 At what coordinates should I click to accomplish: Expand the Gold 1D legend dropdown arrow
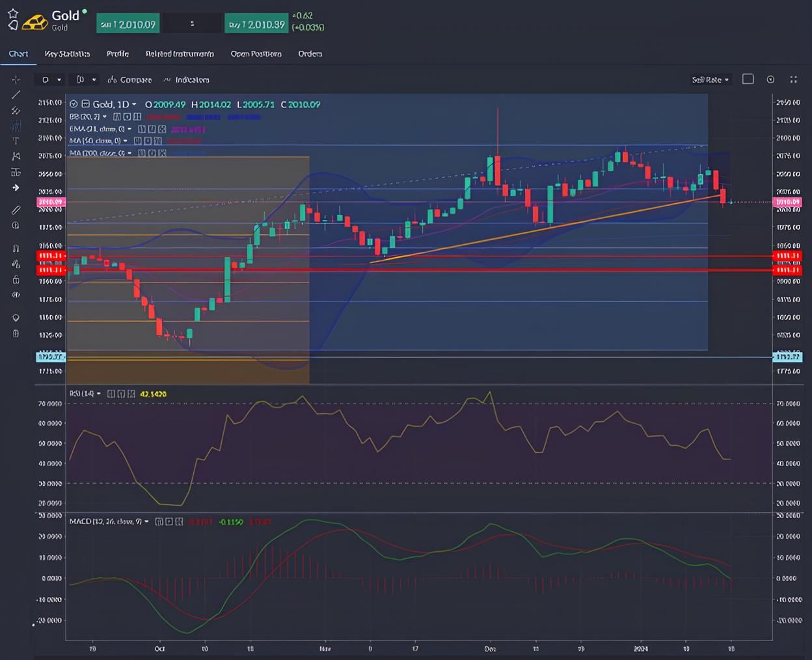click(x=134, y=104)
